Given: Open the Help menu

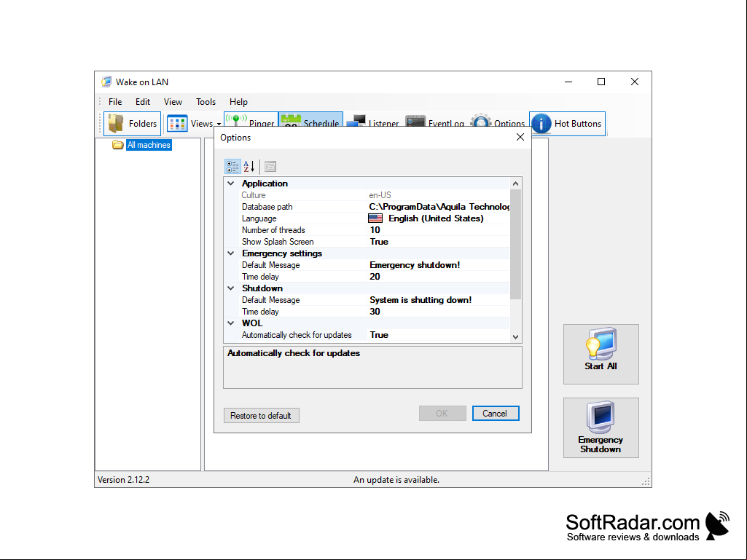Looking at the screenshot, I should (239, 102).
